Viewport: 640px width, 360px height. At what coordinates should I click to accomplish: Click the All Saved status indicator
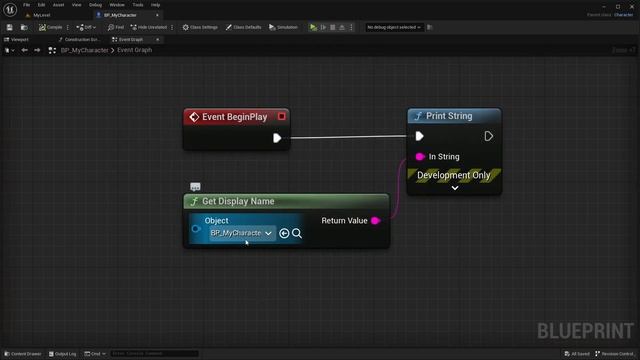[x=577, y=354]
